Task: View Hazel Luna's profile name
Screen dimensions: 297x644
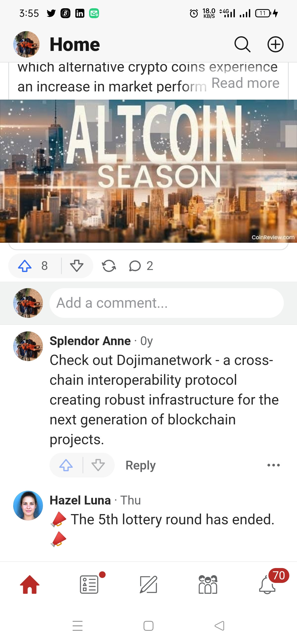Action: click(x=80, y=500)
